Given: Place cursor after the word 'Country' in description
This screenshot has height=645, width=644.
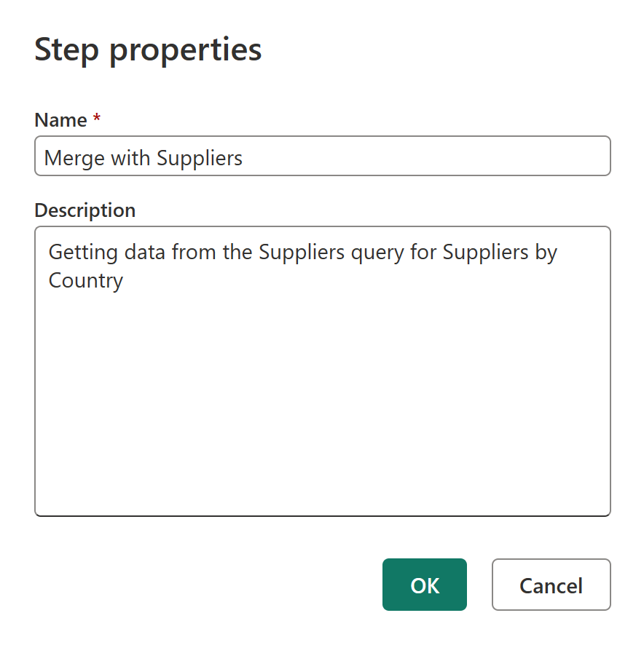Looking at the screenshot, I should click(x=125, y=280).
